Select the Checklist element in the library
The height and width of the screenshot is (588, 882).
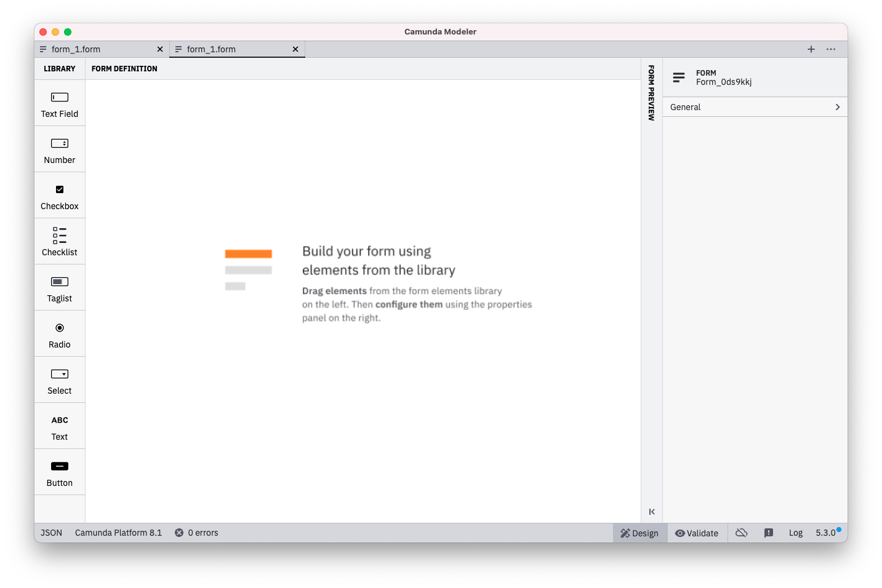[59, 241]
